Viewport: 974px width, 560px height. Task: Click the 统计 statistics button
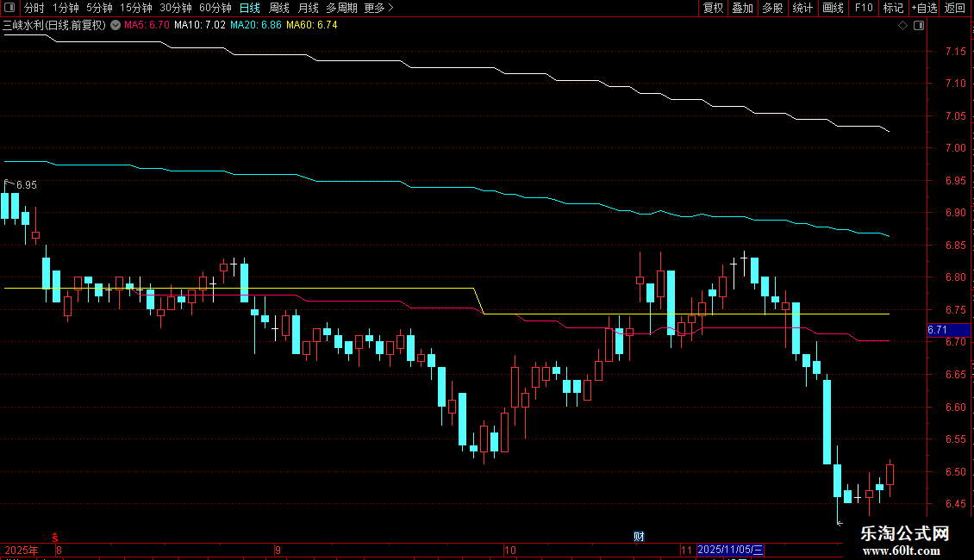tap(802, 8)
